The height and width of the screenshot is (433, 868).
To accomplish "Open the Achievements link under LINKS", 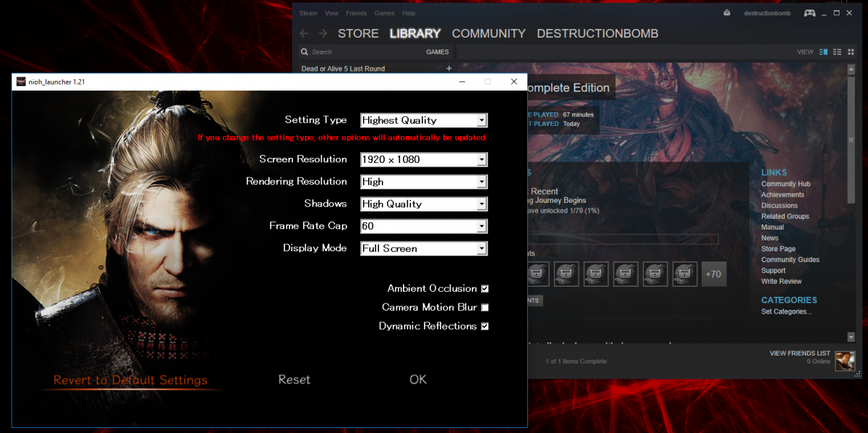I will (x=783, y=195).
